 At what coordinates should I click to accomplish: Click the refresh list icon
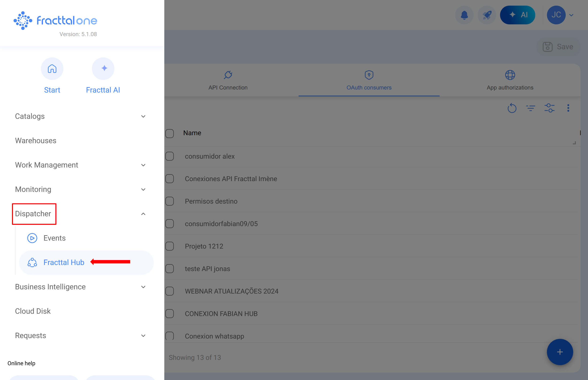coord(512,108)
